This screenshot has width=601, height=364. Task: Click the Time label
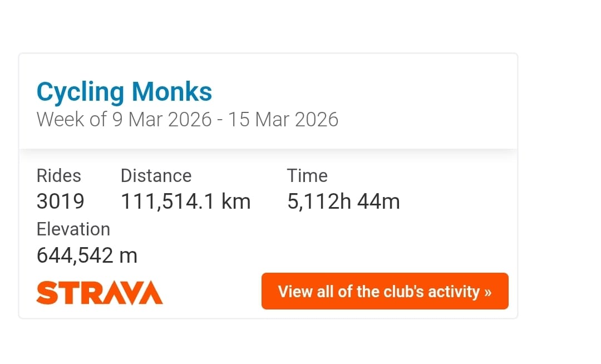point(307,176)
